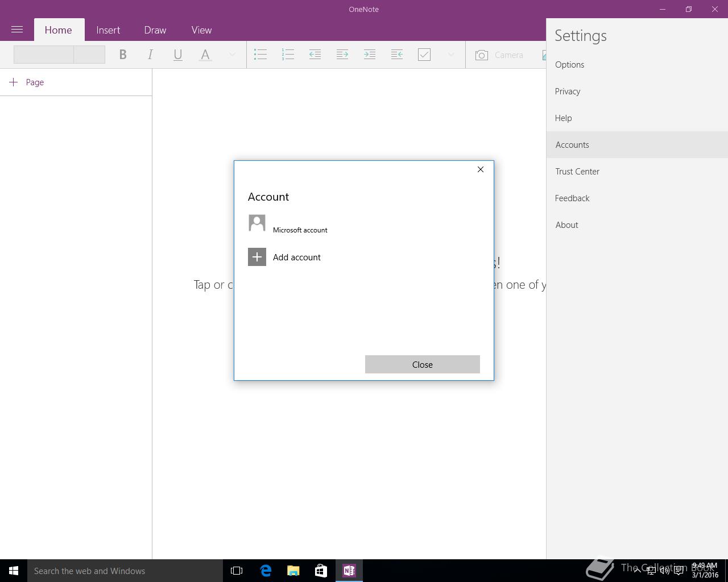Open Task View from taskbar
The width and height of the screenshot is (728, 582).
coord(237,571)
